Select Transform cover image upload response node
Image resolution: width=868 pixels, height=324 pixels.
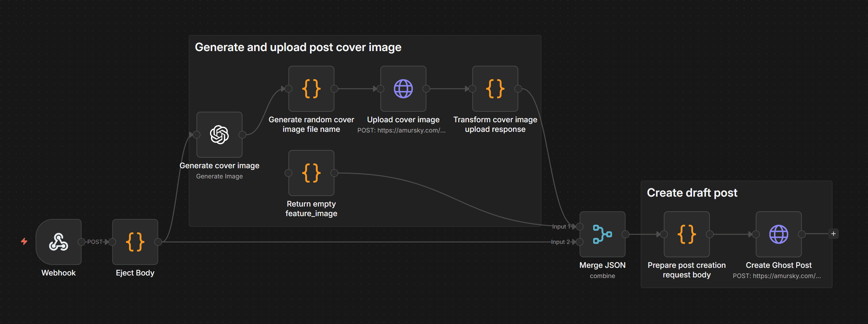click(x=495, y=88)
